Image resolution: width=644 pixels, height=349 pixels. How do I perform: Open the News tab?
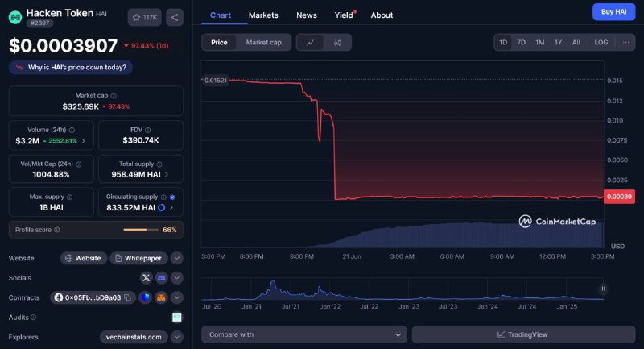(307, 15)
